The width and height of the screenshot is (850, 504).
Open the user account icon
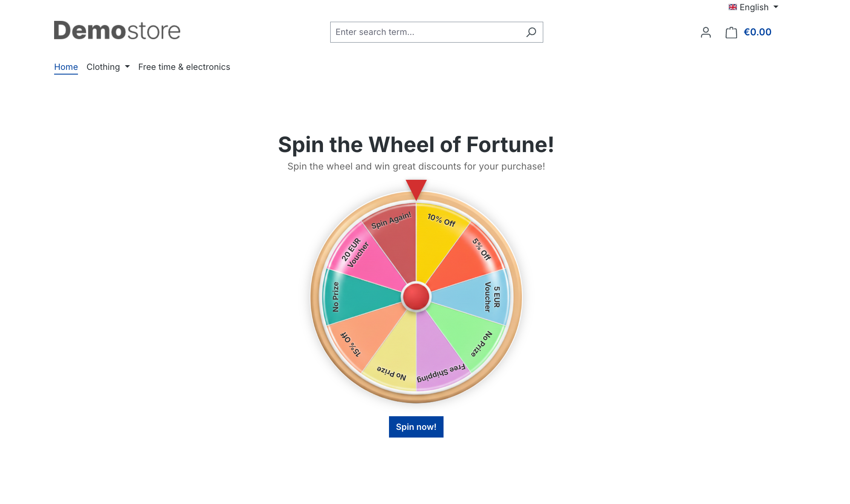706,32
